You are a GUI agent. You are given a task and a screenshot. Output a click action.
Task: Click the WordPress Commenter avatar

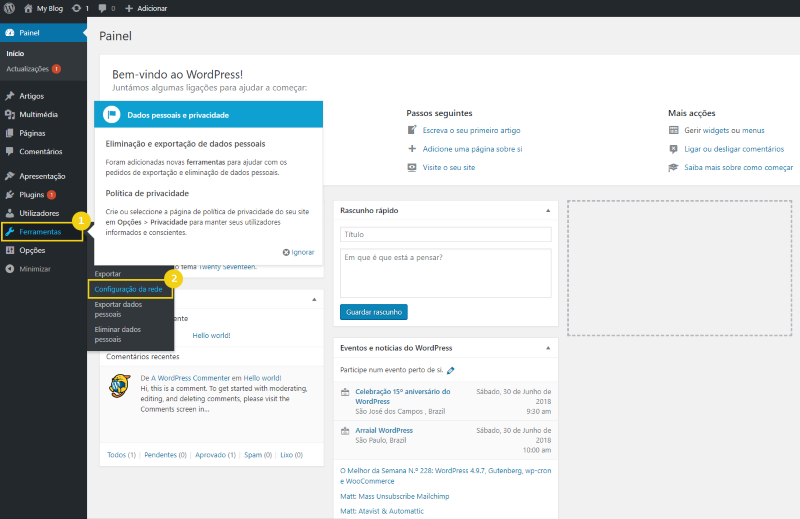119,386
